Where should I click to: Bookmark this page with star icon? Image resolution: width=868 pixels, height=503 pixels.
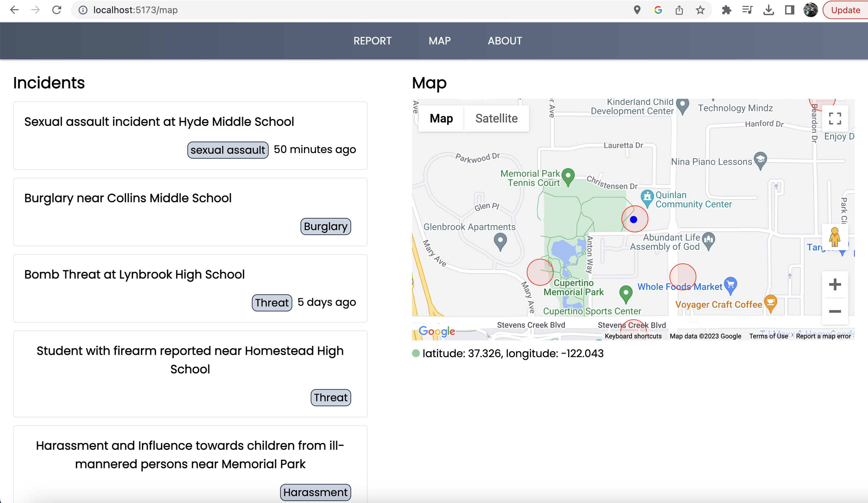click(x=700, y=10)
